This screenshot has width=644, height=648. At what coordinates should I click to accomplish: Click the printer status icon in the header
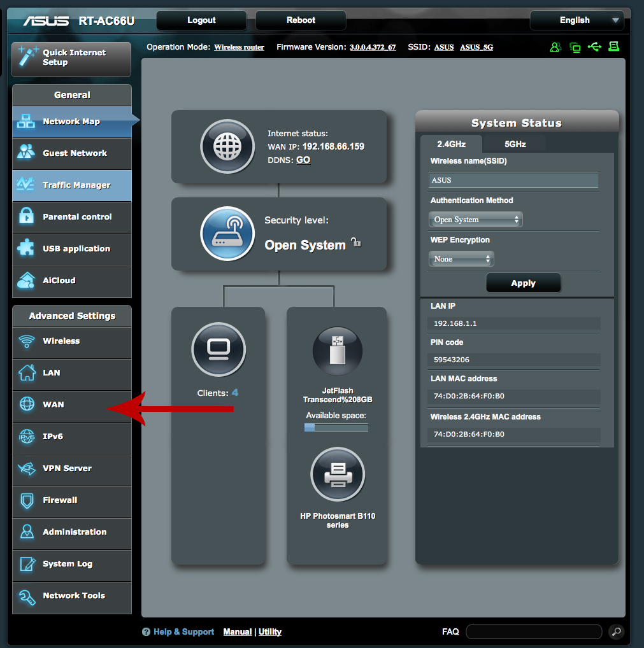coord(613,46)
